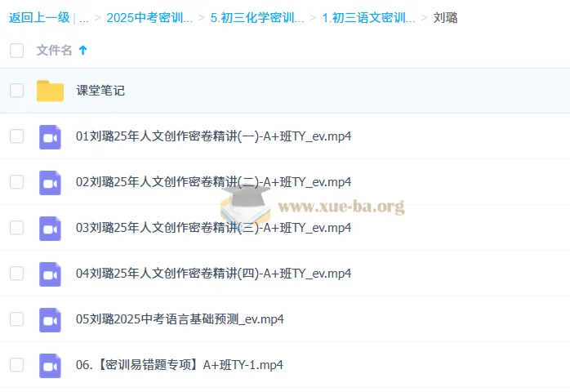Click video icon for 01刘璐 file

(50, 137)
